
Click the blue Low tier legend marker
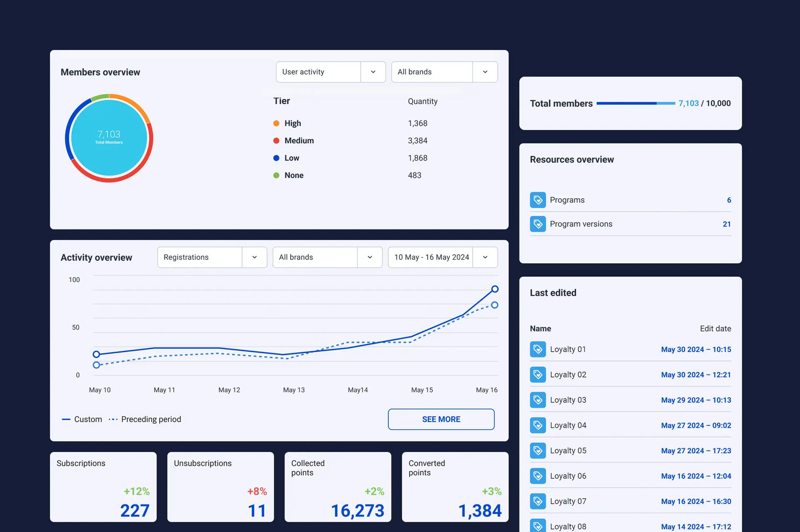[276, 158]
